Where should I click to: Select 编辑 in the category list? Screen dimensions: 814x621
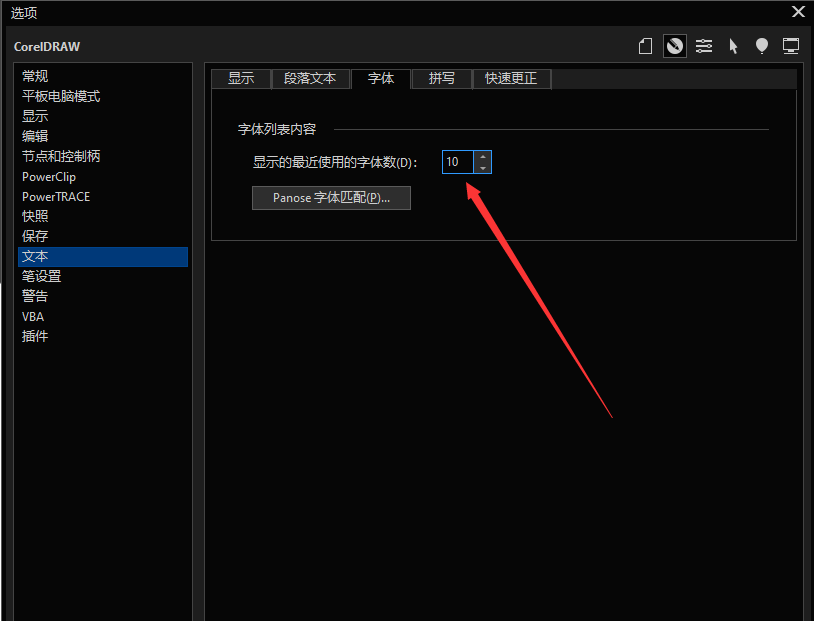pos(103,136)
